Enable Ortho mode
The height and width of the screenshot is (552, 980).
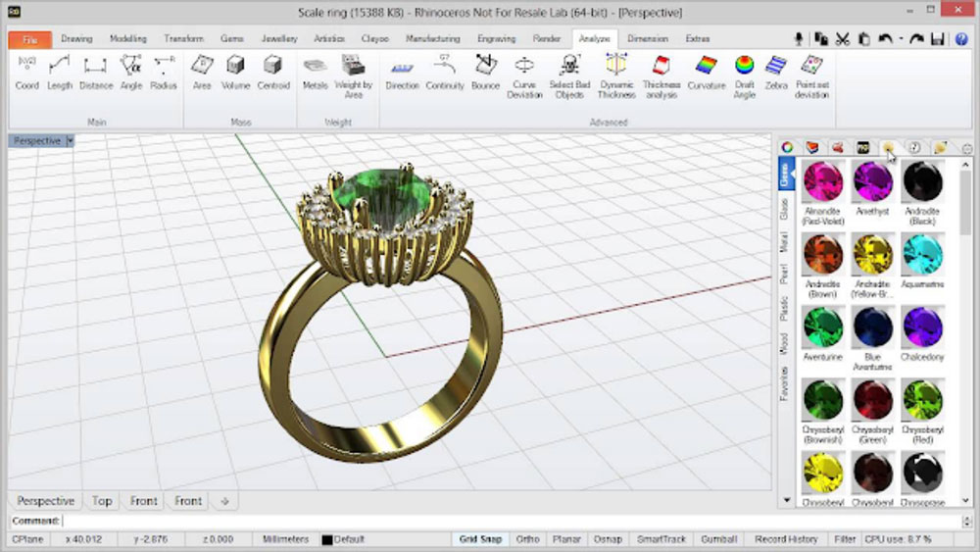(x=527, y=539)
